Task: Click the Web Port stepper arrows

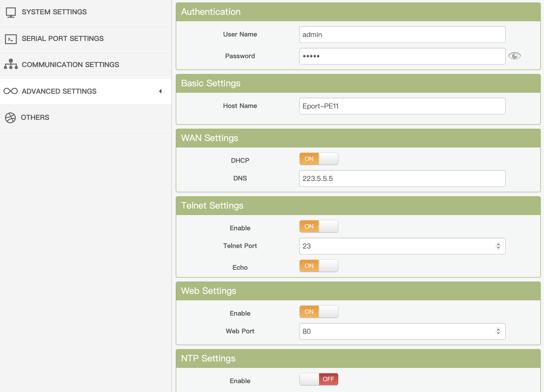Action: [498, 331]
